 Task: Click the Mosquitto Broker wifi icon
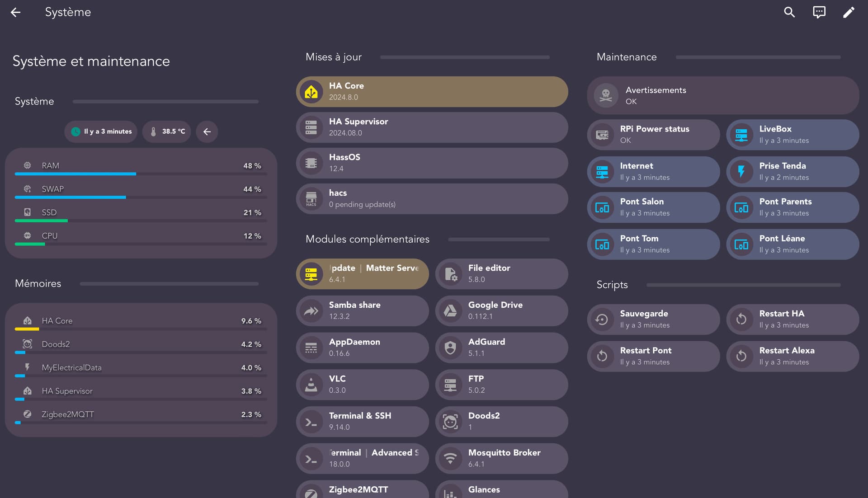(x=450, y=459)
